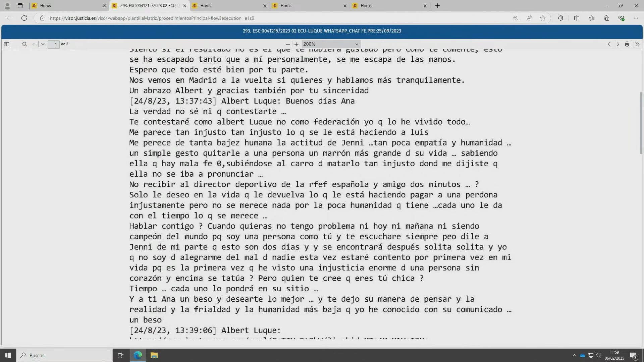Screen dimensions: 644x362
Task: Open the browser Extensions icon
Action: 560,18
